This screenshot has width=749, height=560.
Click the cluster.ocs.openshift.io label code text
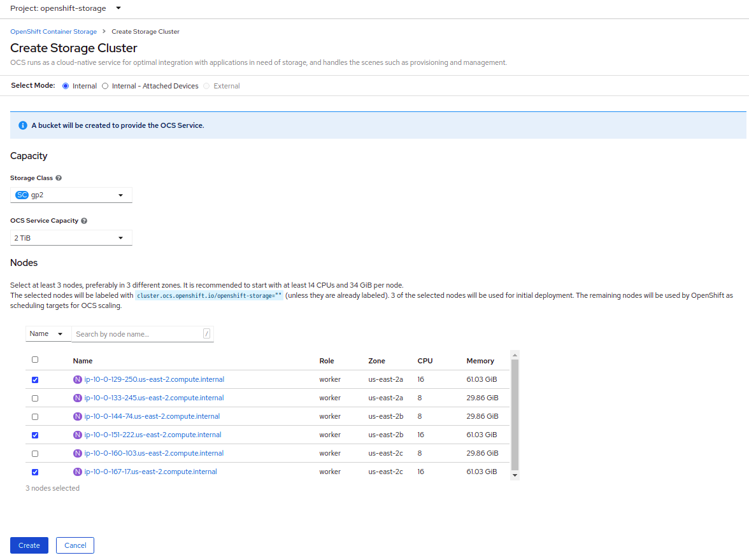click(209, 296)
